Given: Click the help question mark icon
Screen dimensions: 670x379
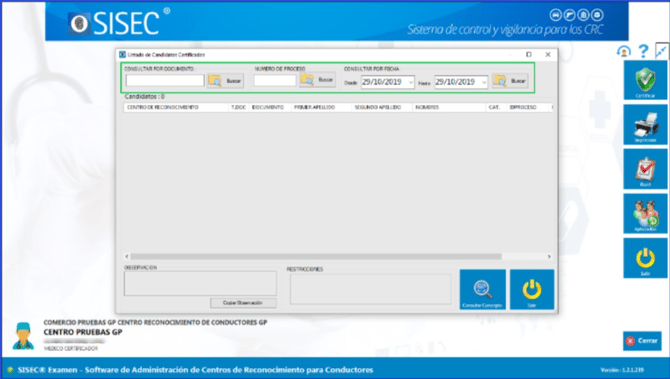Looking at the screenshot, I should [x=643, y=52].
